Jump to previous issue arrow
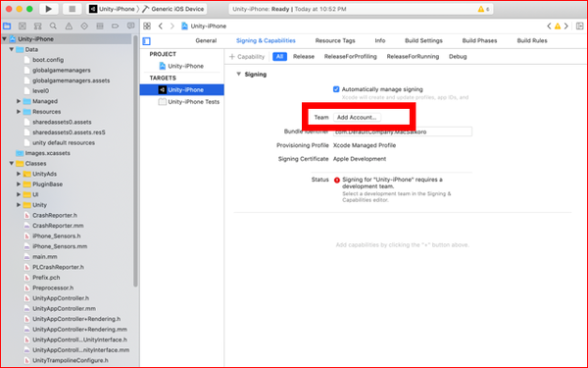 pyautogui.click(x=549, y=26)
